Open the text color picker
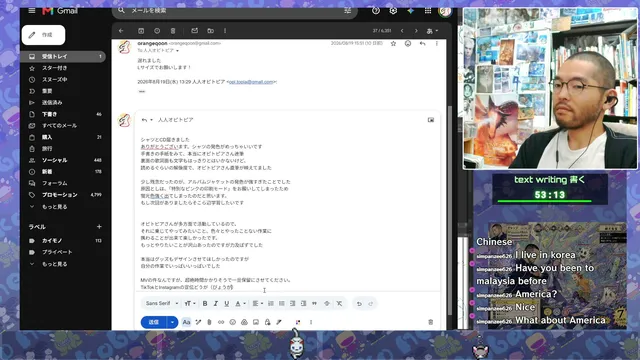The height and width of the screenshot is (360, 640). coord(240,303)
